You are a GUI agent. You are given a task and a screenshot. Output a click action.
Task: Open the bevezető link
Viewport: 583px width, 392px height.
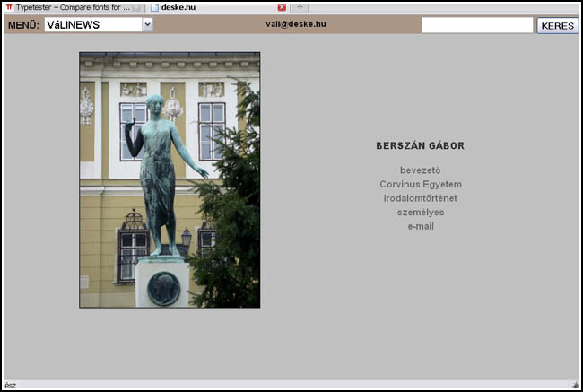click(x=421, y=170)
